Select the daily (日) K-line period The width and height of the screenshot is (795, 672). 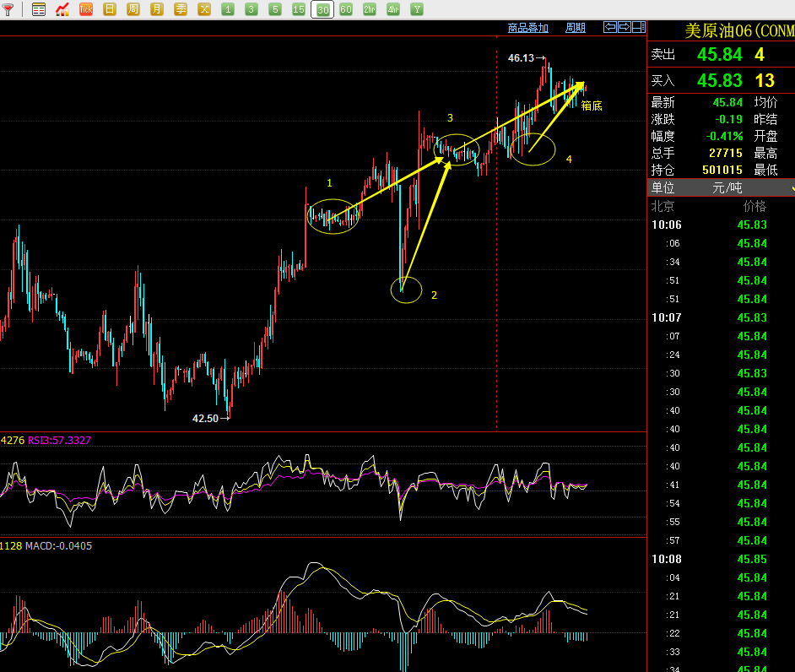point(110,9)
